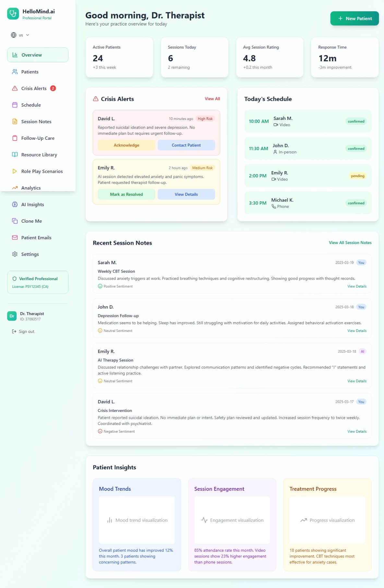Open the Patients page

(x=38, y=72)
